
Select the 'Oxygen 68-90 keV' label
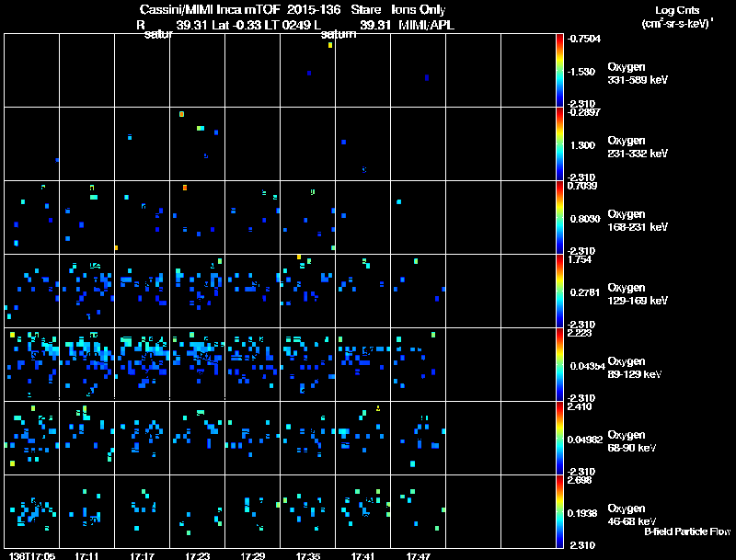[x=632, y=441]
